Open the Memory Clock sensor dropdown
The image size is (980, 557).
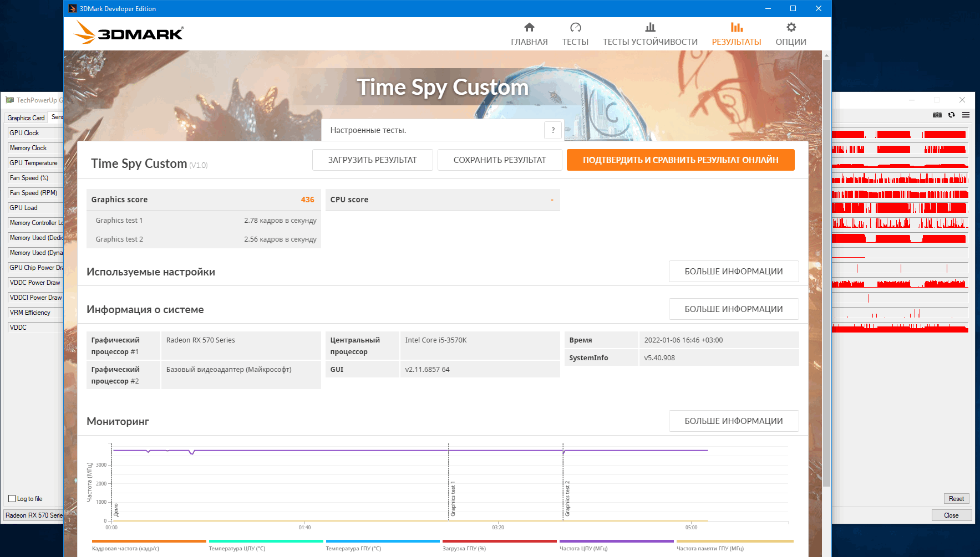tap(35, 148)
